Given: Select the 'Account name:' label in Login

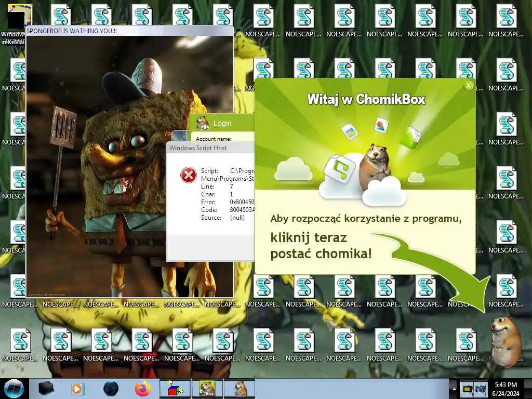Looking at the screenshot, I should tap(214, 139).
